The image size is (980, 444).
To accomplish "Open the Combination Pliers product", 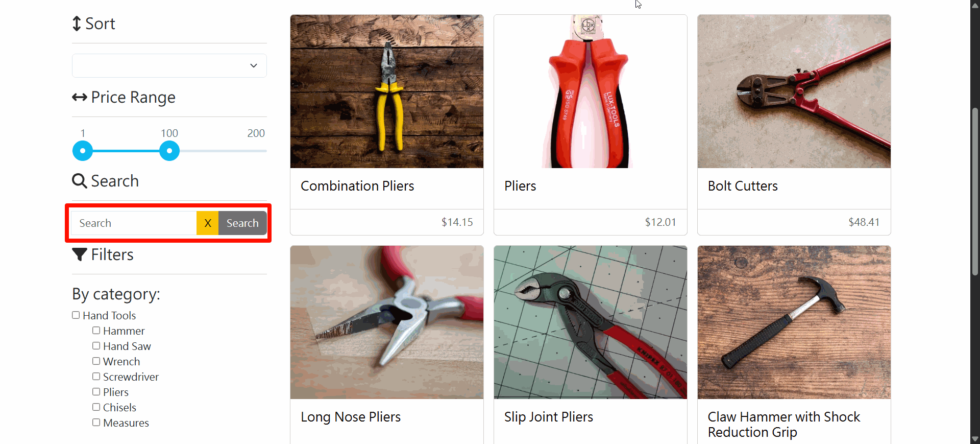I will [x=387, y=125].
